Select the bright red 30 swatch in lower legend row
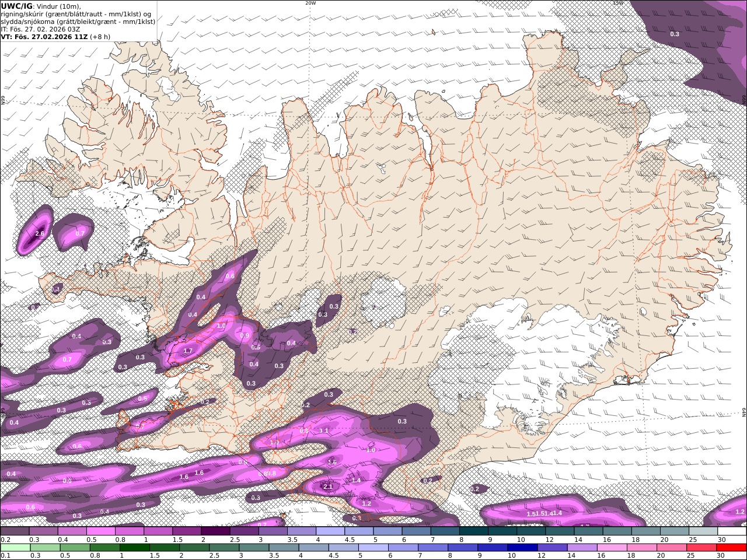 coord(731,547)
